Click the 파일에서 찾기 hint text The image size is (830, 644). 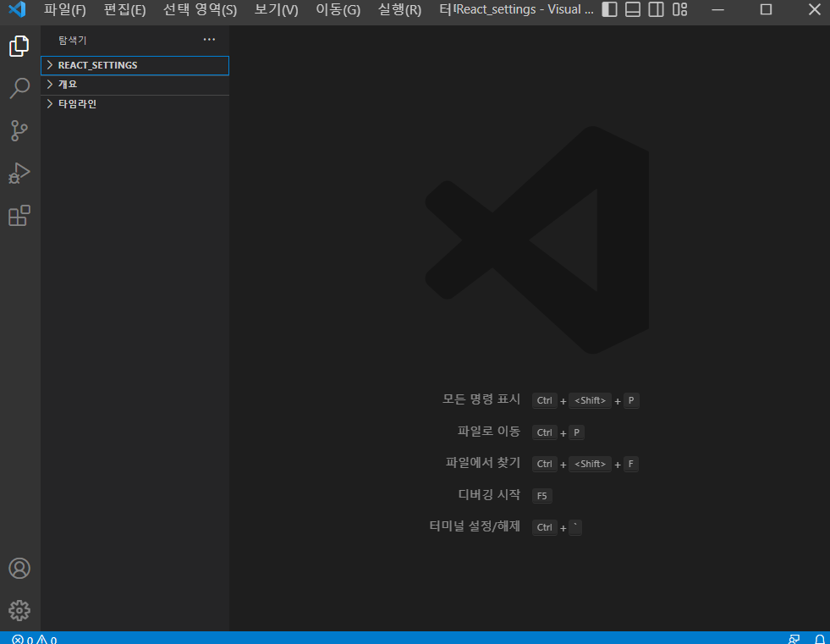tap(483, 463)
